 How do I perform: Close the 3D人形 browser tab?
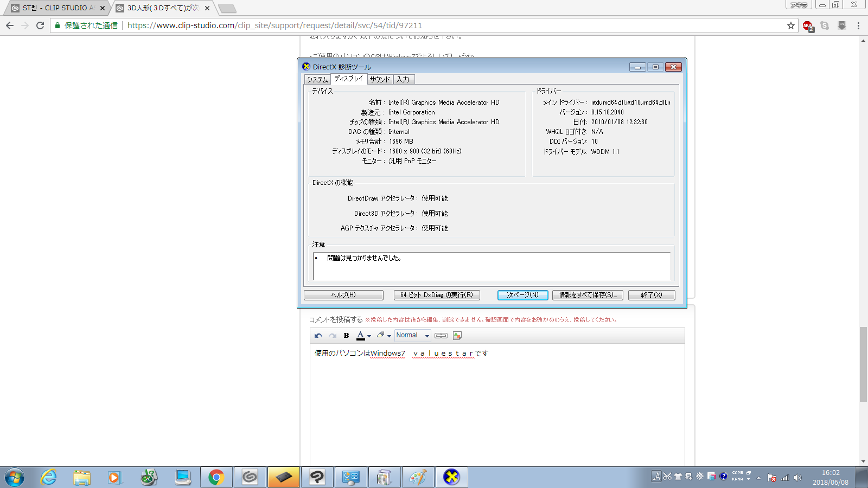tap(207, 8)
